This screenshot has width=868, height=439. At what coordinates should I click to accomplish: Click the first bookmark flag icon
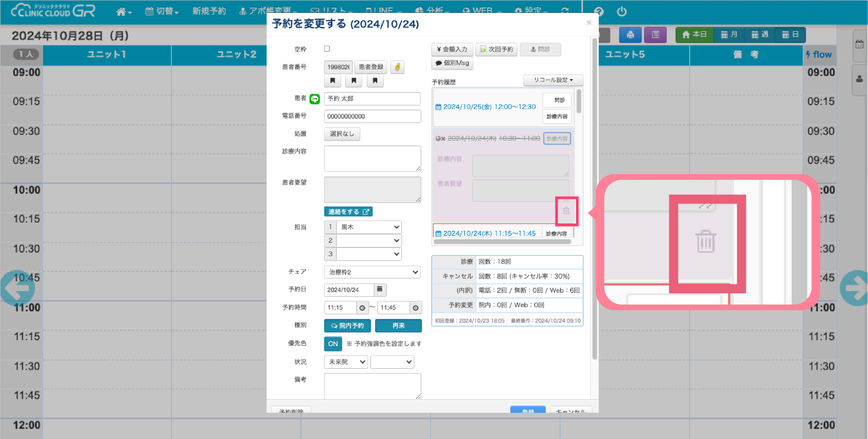[x=333, y=81]
